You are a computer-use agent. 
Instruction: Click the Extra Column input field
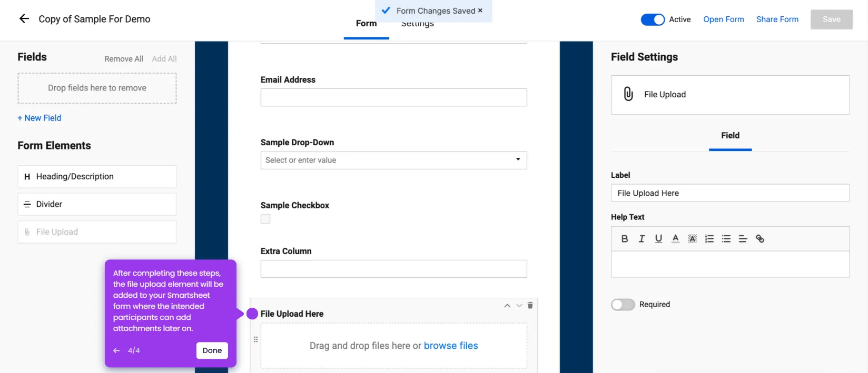(x=393, y=269)
